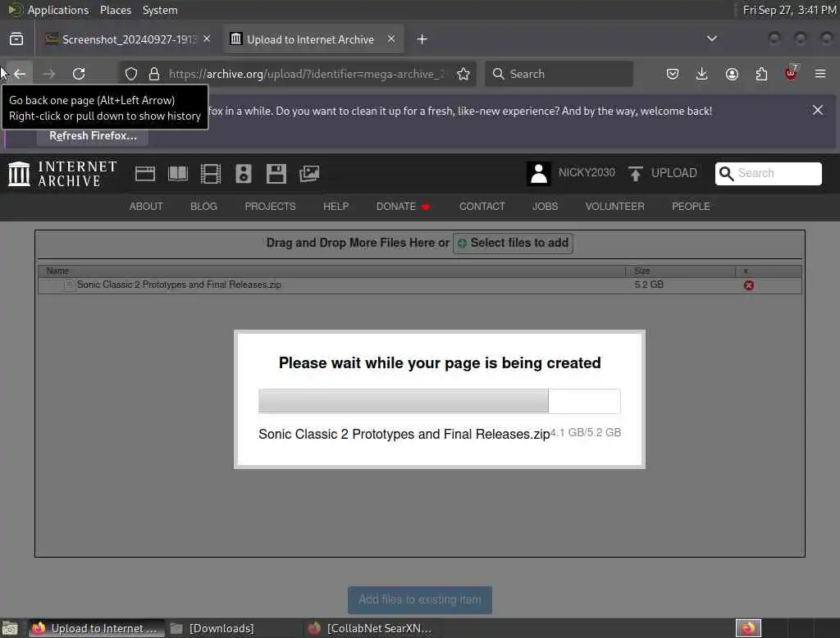
Task: List all tabs dropdown arrow
Action: point(712,39)
